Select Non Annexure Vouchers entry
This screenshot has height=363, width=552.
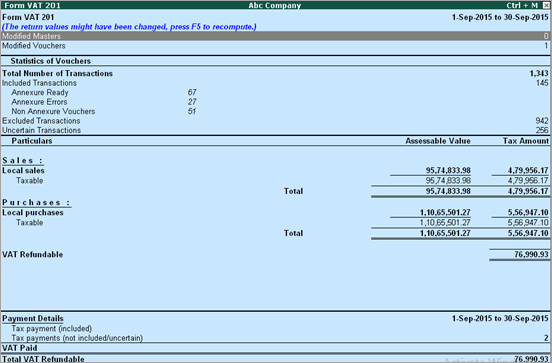(x=104, y=111)
